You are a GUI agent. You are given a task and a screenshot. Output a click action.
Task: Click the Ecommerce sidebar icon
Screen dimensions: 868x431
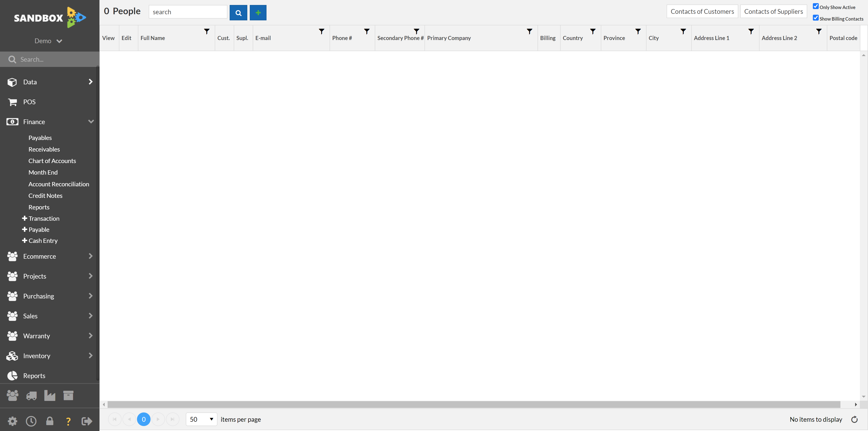click(12, 256)
